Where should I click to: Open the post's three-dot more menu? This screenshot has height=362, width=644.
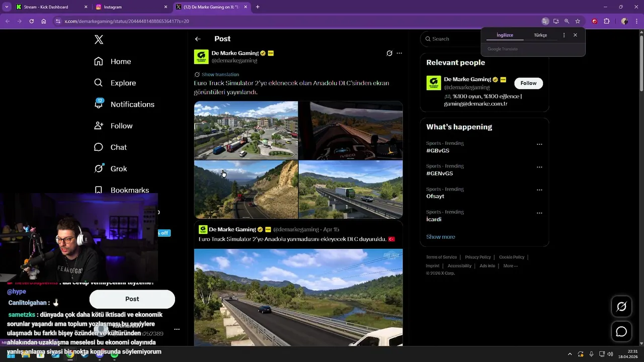399,53
